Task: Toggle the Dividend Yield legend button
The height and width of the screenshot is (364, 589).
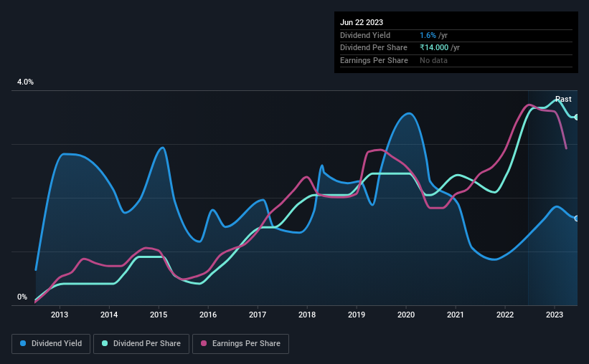Action: pyautogui.click(x=51, y=344)
